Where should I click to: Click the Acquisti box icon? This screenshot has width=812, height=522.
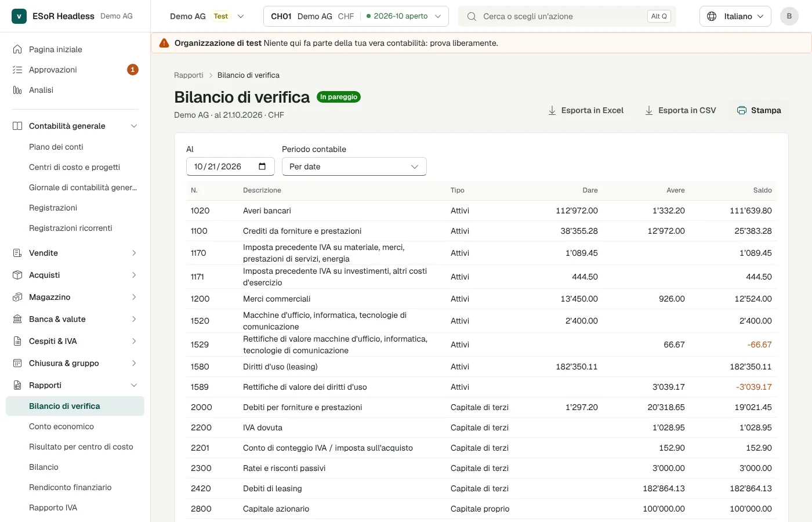click(x=17, y=275)
